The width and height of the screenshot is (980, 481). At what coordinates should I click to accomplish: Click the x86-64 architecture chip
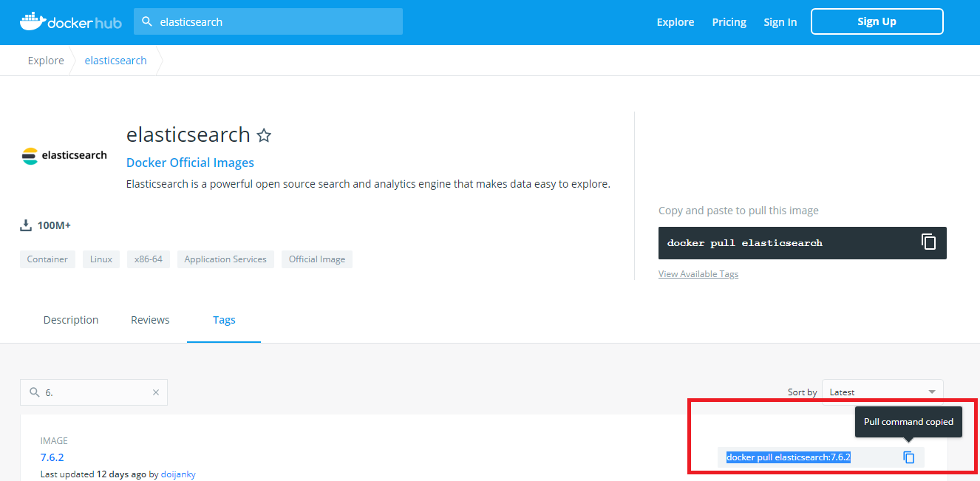[x=149, y=259]
